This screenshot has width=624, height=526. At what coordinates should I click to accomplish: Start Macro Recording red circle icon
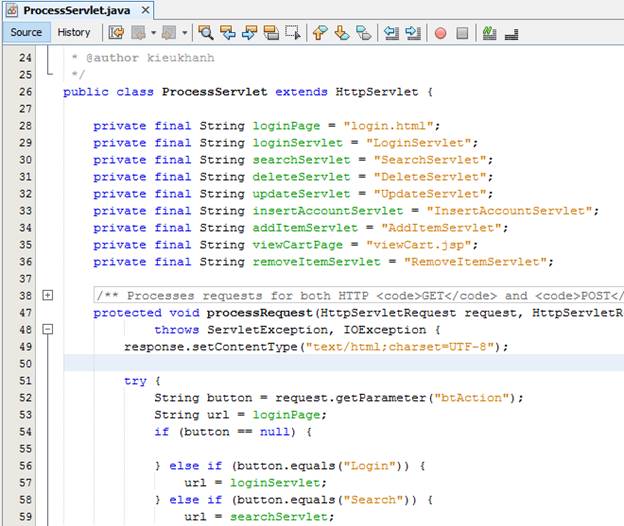click(x=440, y=33)
